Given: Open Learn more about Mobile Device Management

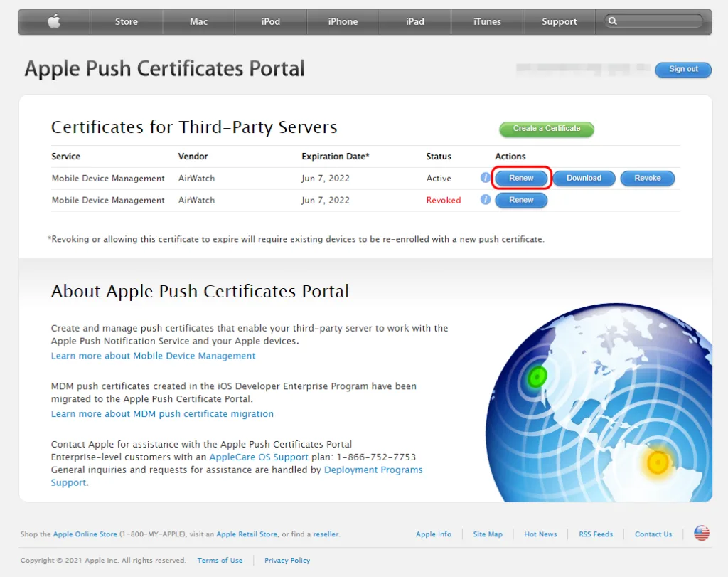Looking at the screenshot, I should (x=154, y=356).
